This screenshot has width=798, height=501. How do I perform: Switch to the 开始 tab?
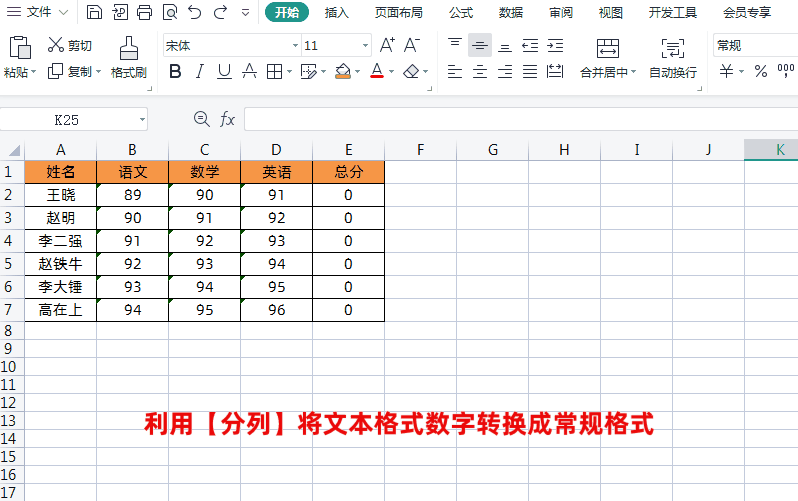[x=287, y=12]
